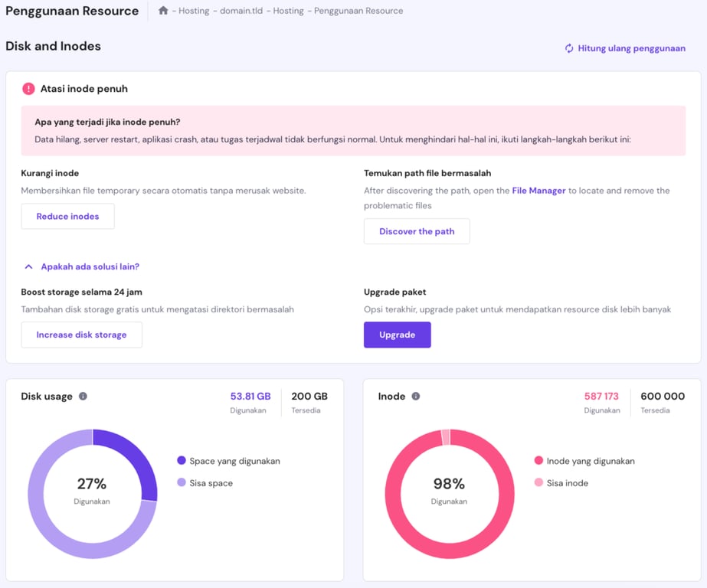
Task: Click the light purple Sisa space legend dot
Action: click(181, 483)
